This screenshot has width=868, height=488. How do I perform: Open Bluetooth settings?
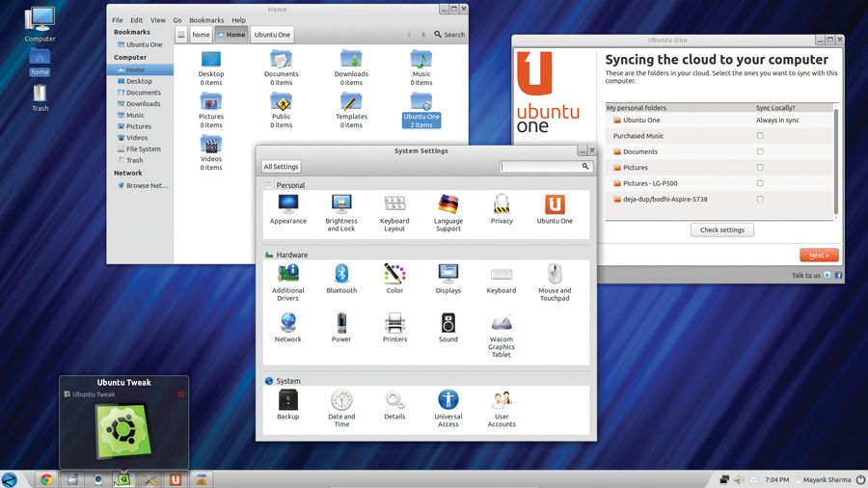coord(341,279)
